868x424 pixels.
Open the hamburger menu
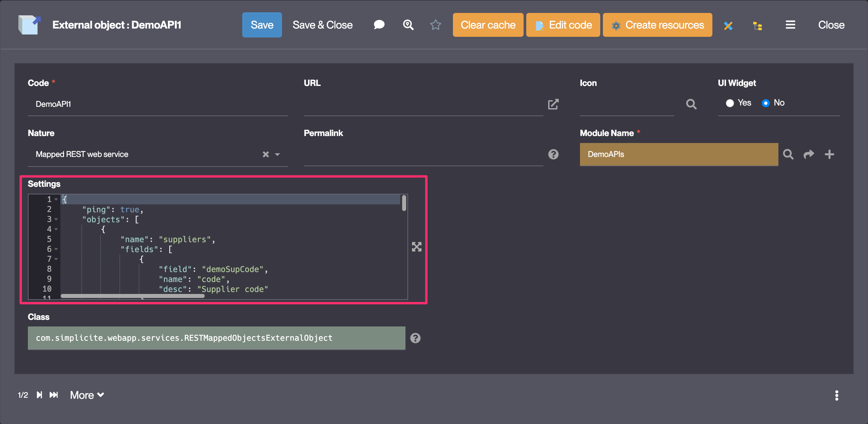[x=790, y=25]
